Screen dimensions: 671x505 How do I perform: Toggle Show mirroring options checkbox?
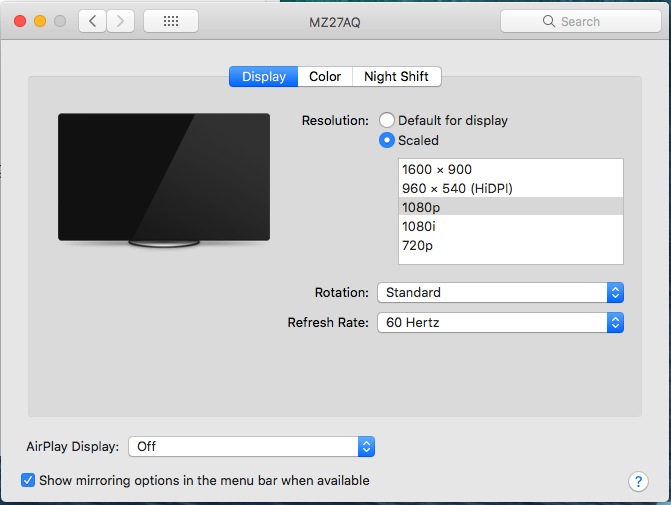[x=28, y=480]
